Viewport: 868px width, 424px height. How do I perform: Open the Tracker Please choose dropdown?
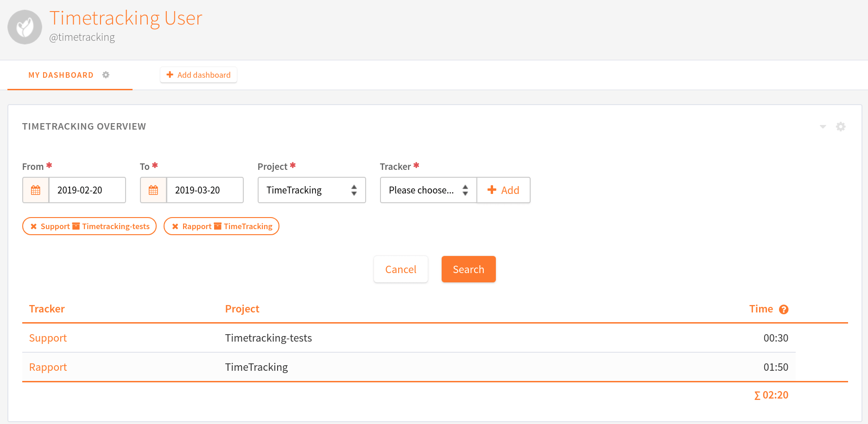click(427, 190)
